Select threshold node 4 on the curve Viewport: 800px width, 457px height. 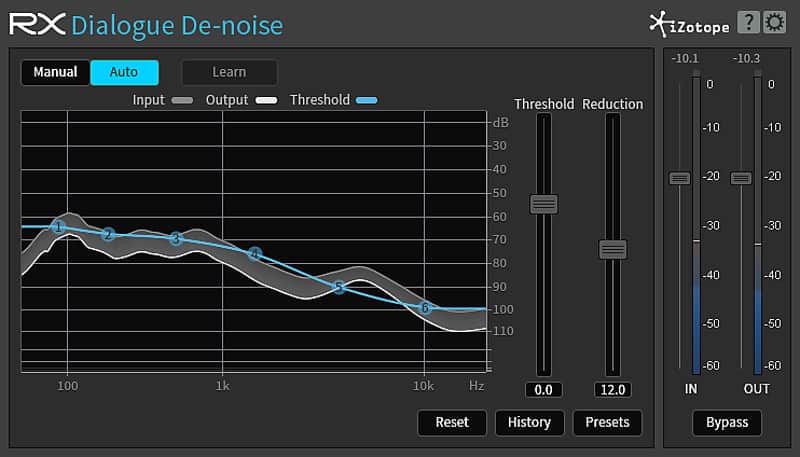point(255,253)
